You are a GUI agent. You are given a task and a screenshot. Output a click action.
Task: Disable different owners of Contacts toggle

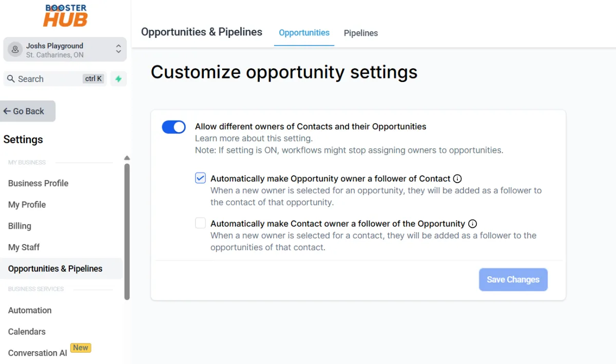[174, 127]
